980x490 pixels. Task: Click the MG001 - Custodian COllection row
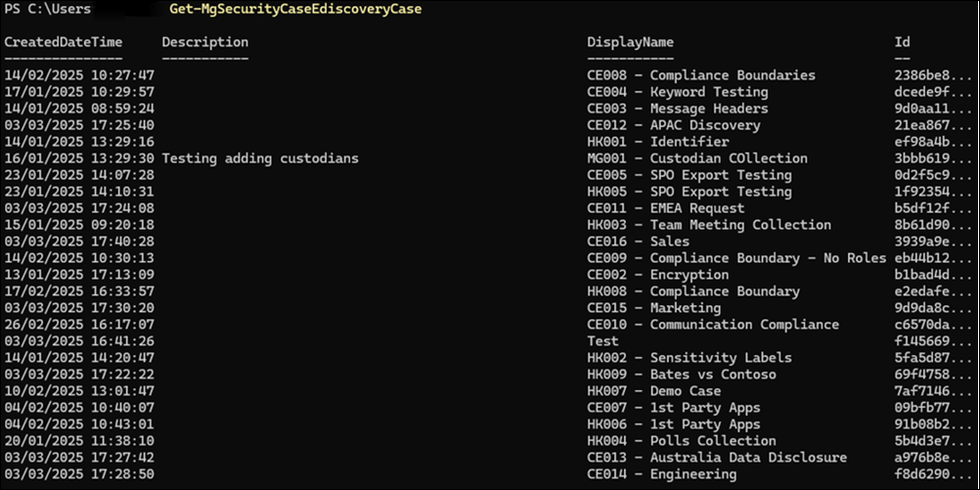tap(696, 158)
